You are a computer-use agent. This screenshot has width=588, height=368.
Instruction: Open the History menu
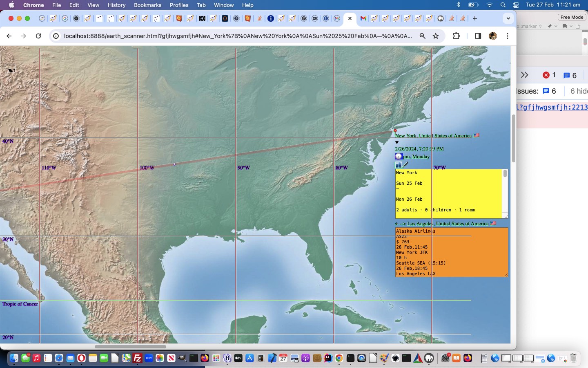(116, 5)
